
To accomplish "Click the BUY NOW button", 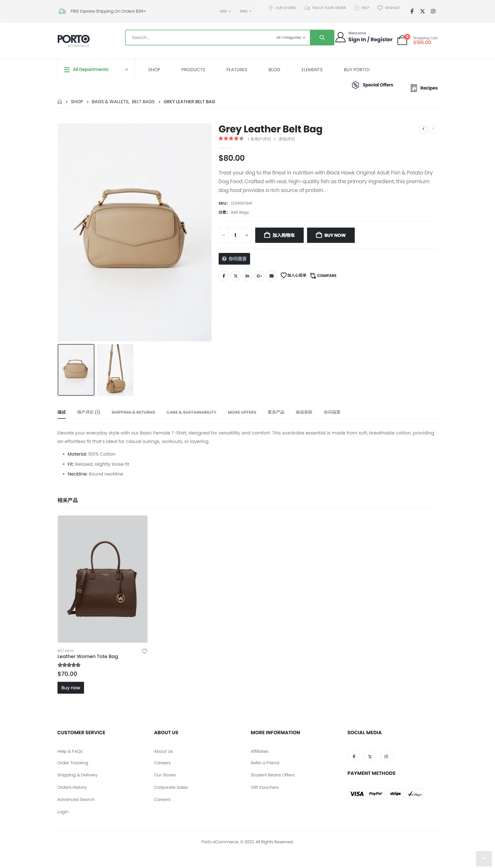I will [x=331, y=235].
